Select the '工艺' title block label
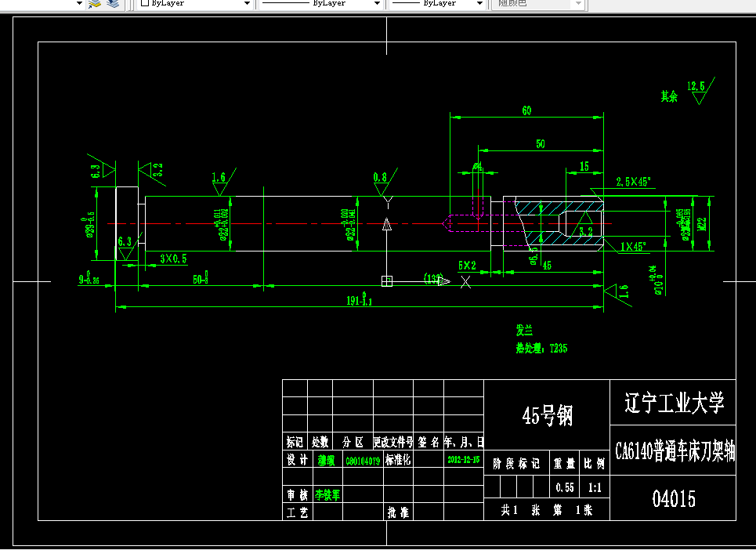Screen dimensions: 756x550 coord(298,512)
